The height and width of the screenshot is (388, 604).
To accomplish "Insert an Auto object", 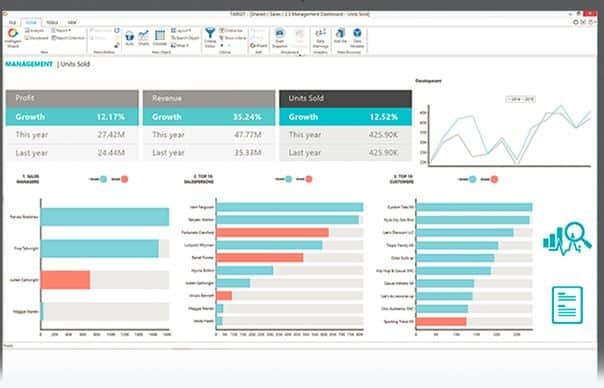I will point(129,38).
